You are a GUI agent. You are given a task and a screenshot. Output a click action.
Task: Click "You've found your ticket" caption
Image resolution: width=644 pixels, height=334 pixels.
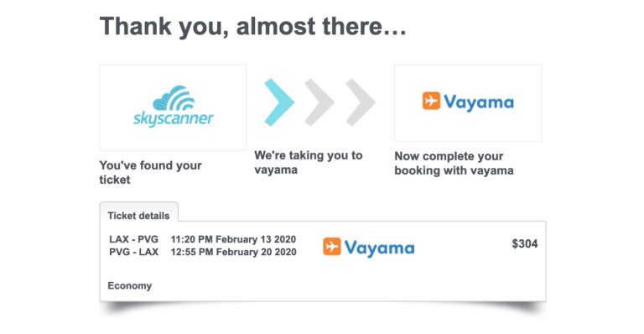coord(150,173)
